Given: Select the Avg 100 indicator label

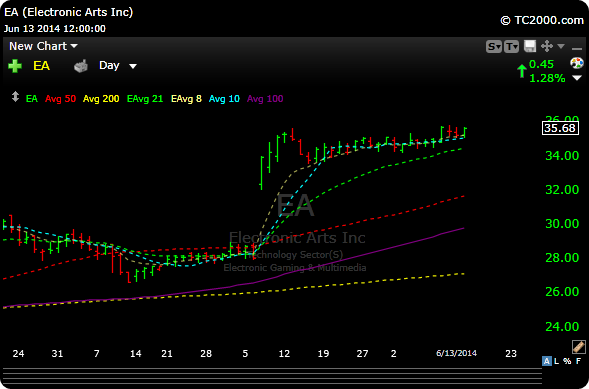Looking at the screenshot, I should [265, 99].
